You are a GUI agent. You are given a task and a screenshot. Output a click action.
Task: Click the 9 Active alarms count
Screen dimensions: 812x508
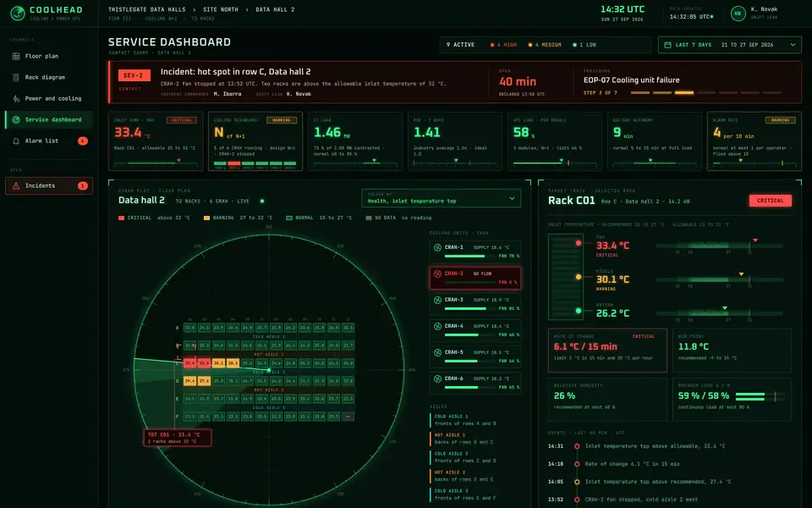[460, 45]
